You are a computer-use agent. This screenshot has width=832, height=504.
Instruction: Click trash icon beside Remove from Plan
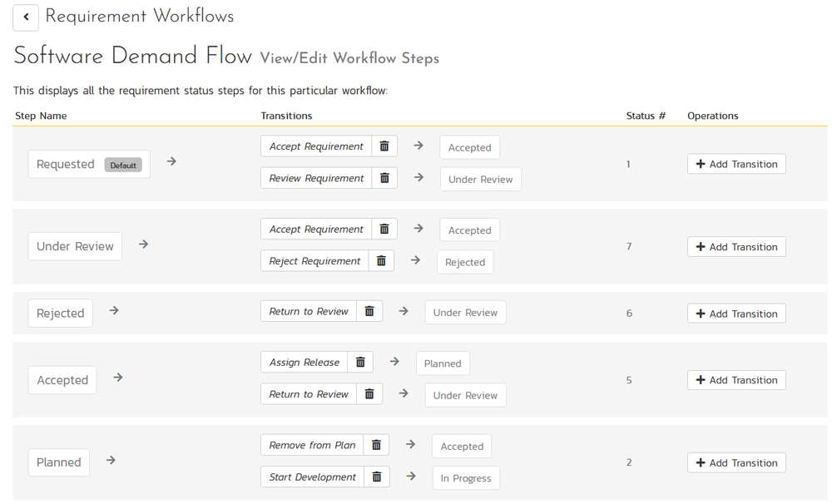coord(376,446)
